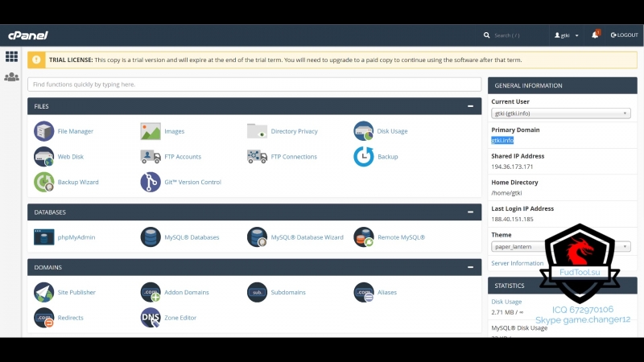Open the phpMyAdmin icon

coord(44,237)
